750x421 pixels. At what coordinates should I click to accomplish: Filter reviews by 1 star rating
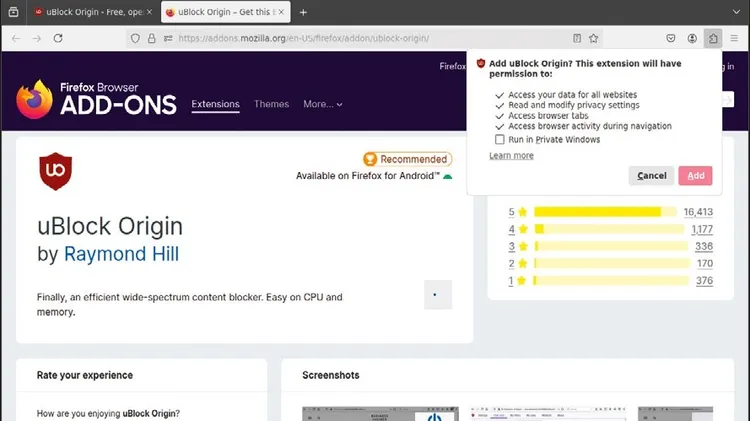tap(518, 281)
